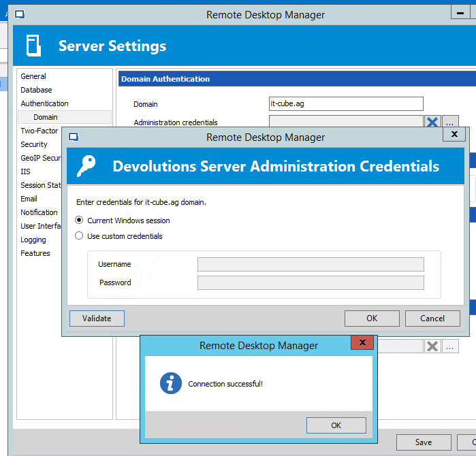The height and width of the screenshot is (456, 476).
Task: Click the key icon in the credentials header
Action: (x=86, y=165)
